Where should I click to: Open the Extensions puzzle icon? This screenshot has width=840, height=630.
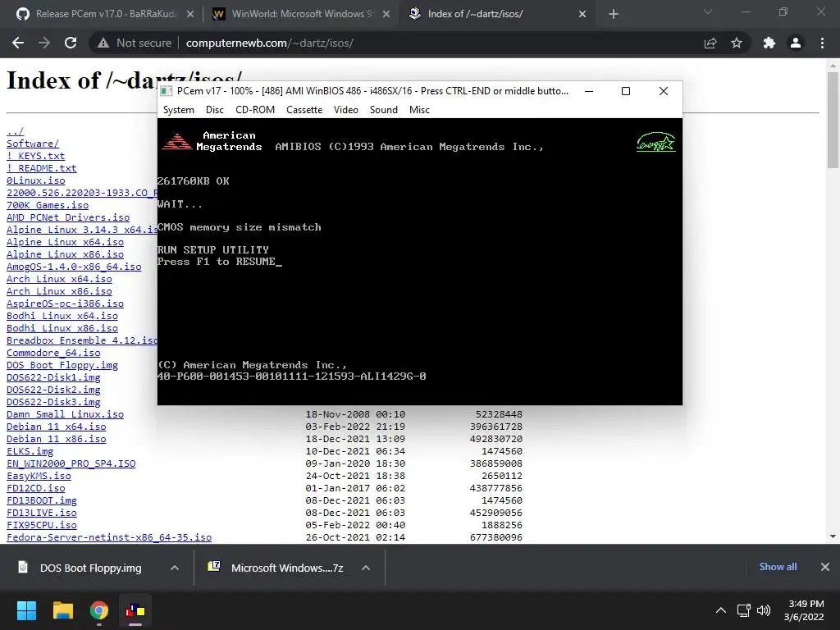(x=769, y=43)
